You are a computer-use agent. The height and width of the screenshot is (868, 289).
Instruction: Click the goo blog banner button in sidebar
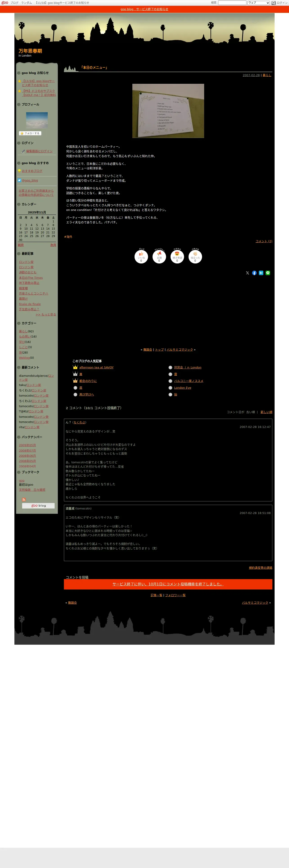38,506
